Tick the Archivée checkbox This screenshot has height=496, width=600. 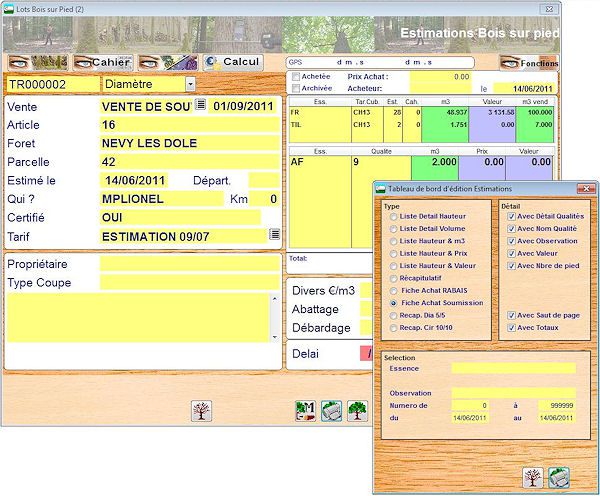click(x=295, y=88)
